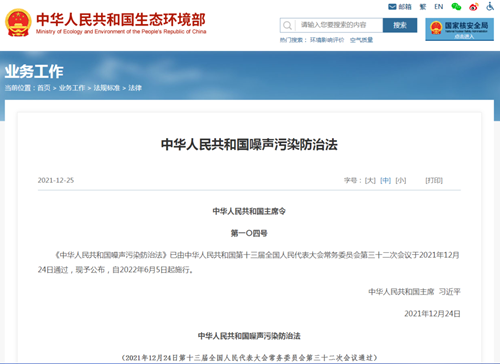The height and width of the screenshot is (364, 500).
Task: Click the 打印 print link
Action: click(434, 180)
